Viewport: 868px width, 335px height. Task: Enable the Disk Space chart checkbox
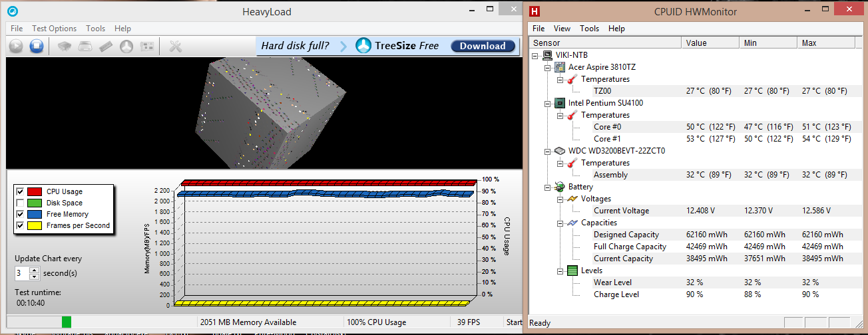pos(20,203)
